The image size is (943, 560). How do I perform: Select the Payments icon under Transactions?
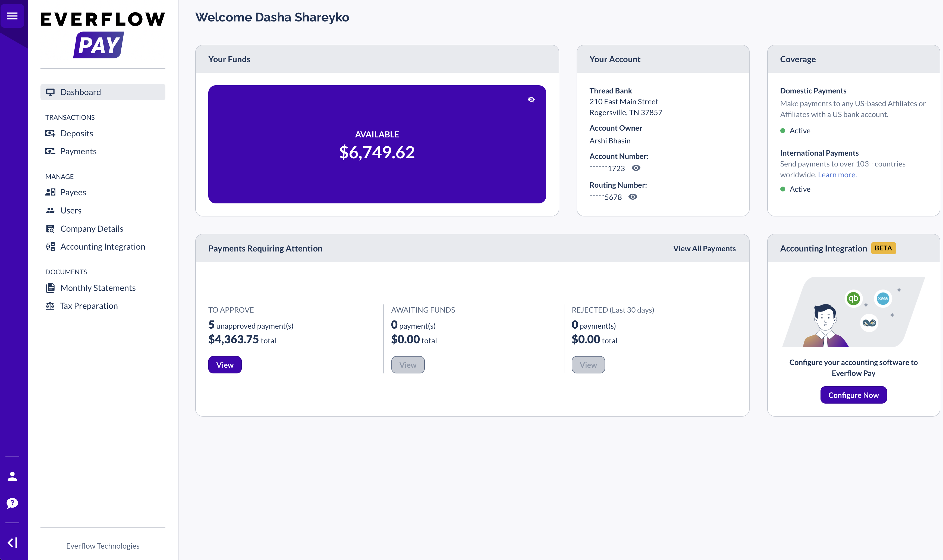pos(51,151)
